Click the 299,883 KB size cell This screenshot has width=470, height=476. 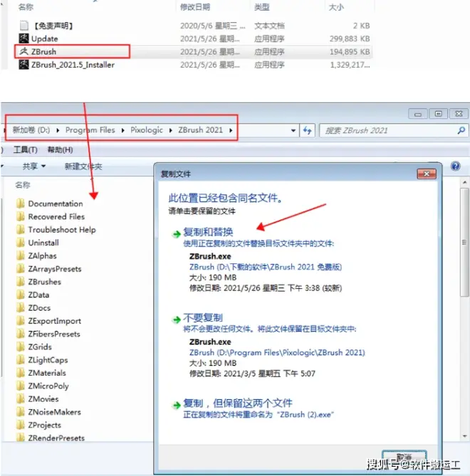(350, 38)
